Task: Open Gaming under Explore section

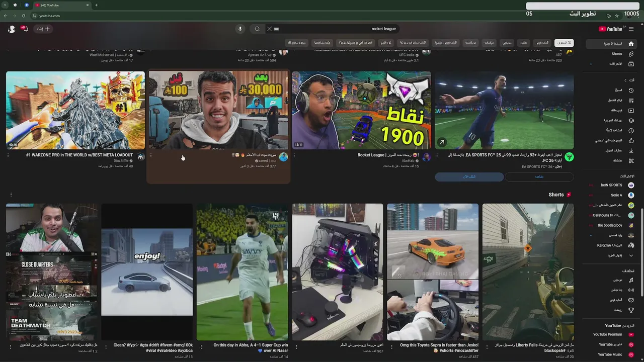Action: [x=612, y=300]
